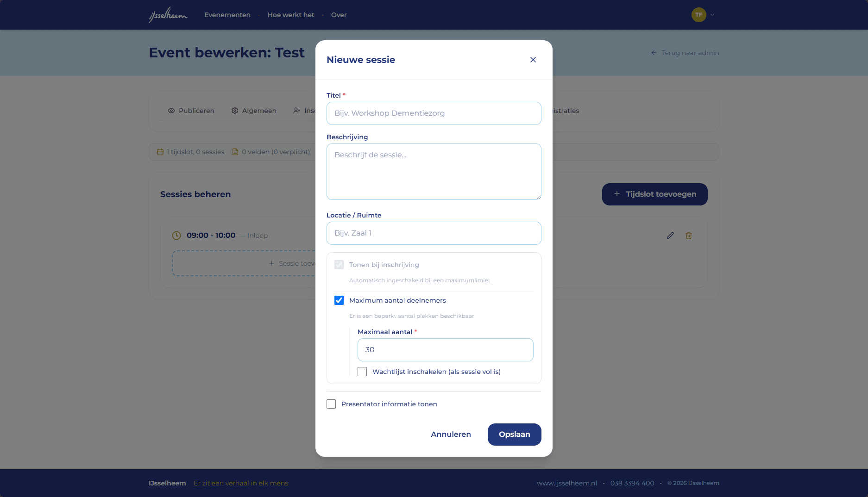The height and width of the screenshot is (497, 868).
Task: Click Tijdslot toevoegen button
Action: 655,194
